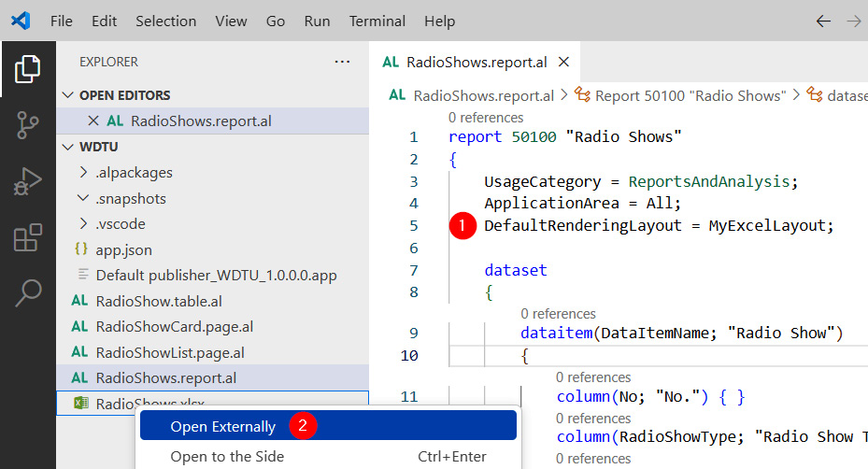The image size is (868, 469).
Task: Click the AL icon of RadioShowCard.page.al
Action: (79, 326)
